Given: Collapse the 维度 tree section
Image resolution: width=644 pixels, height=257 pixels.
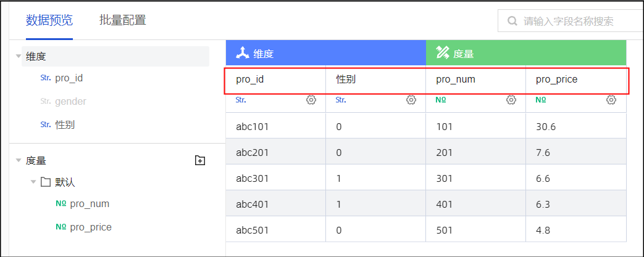Looking at the screenshot, I should [x=19, y=56].
